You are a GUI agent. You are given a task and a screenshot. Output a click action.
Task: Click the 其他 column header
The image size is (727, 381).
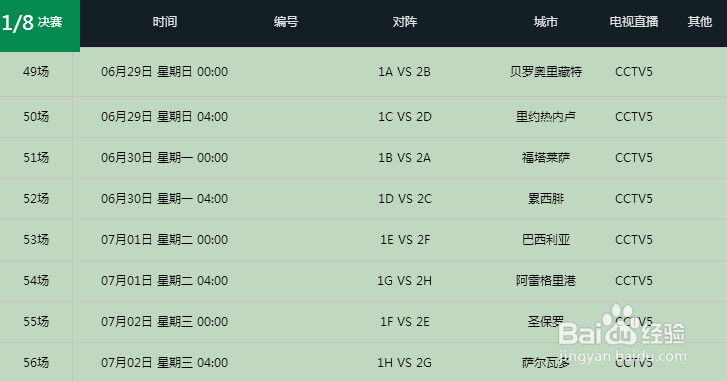coord(700,22)
